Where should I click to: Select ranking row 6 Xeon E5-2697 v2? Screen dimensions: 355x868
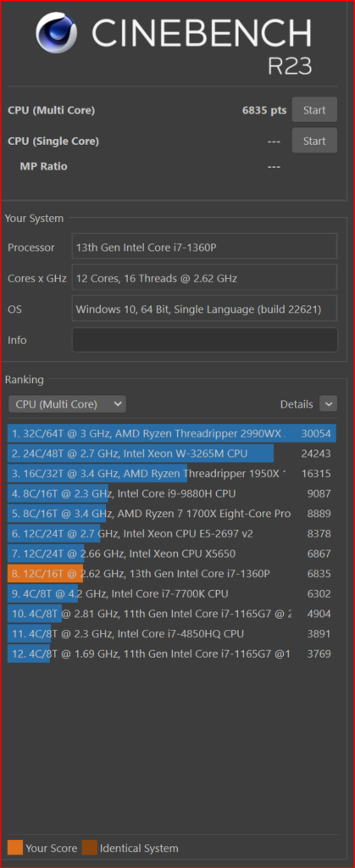tap(172, 534)
